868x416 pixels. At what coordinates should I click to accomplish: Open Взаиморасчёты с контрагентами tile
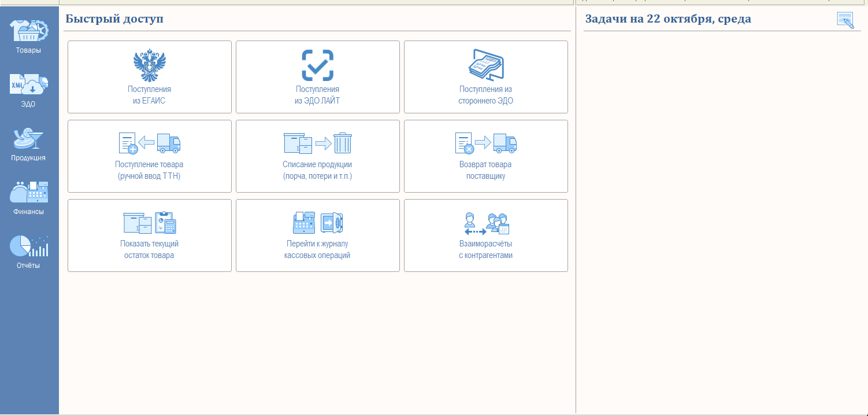tap(485, 235)
